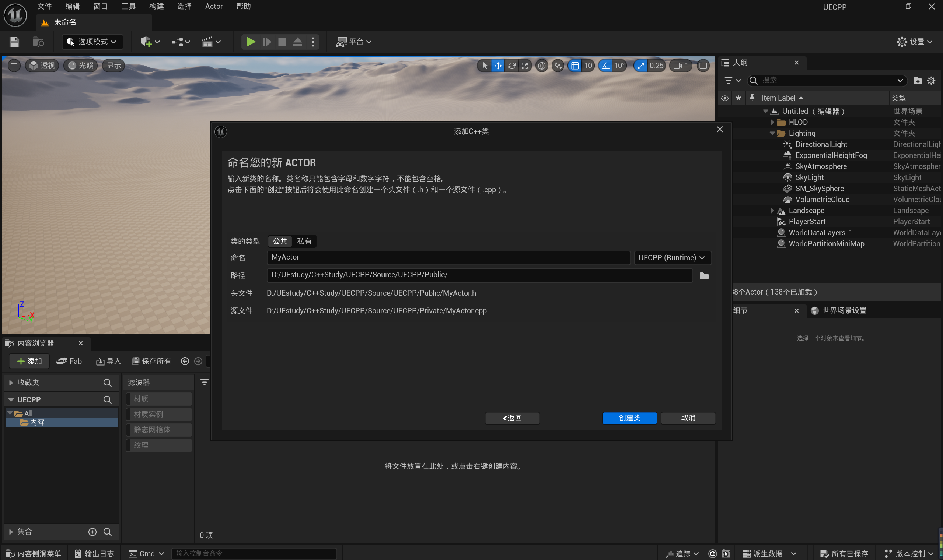Collapse the Lighting folder in outliner
This screenshot has height=560, width=943.
click(772, 133)
